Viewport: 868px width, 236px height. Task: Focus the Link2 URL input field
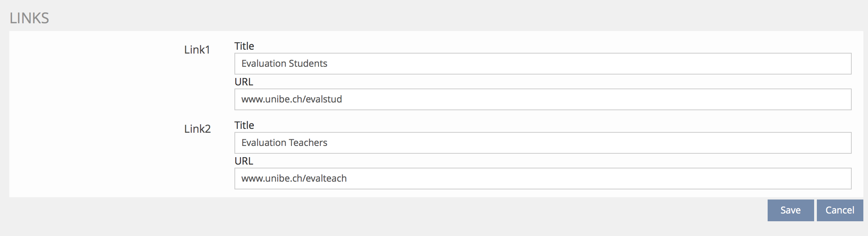(542, 179)
